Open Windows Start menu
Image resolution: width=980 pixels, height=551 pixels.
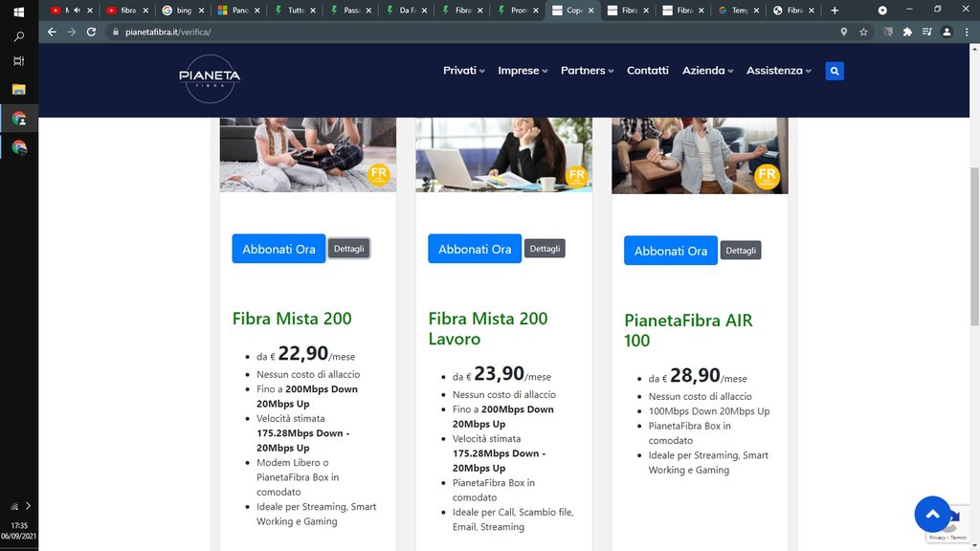tap(18, 11)
